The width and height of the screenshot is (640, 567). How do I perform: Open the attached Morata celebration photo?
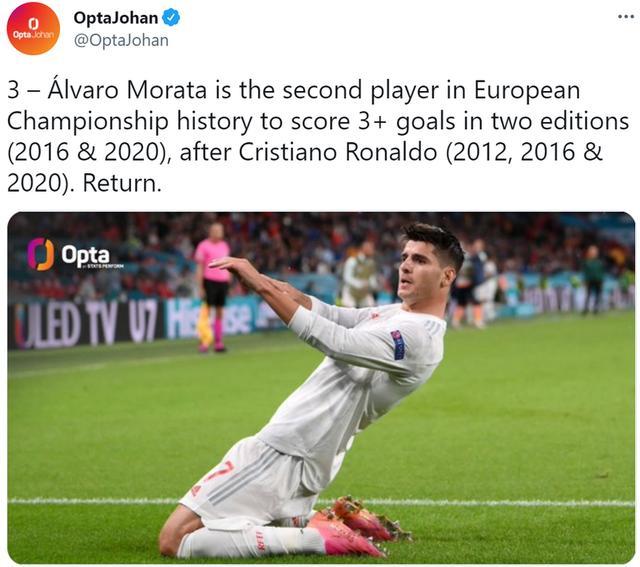click(x=321, y=388)
